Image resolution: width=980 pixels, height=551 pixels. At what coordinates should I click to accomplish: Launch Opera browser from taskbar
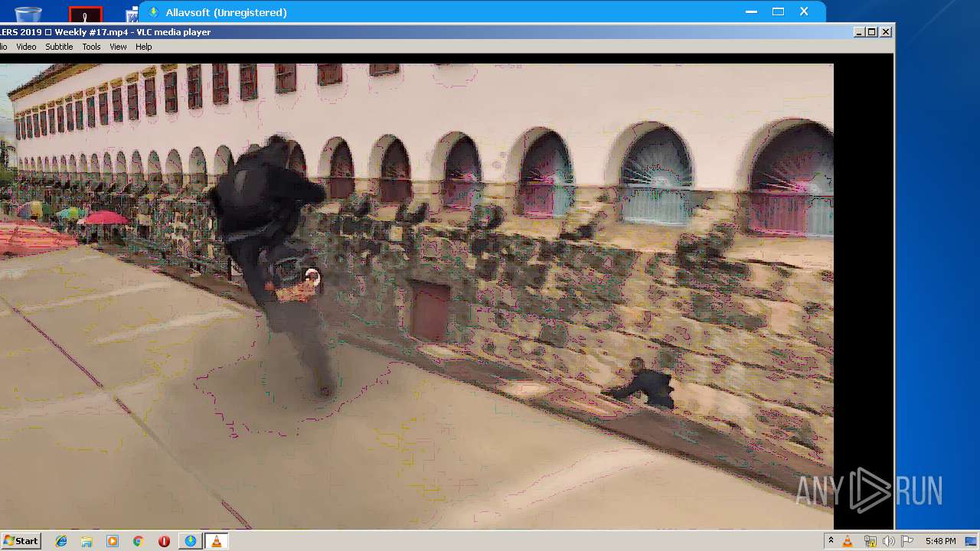click(x=164, y=541)
